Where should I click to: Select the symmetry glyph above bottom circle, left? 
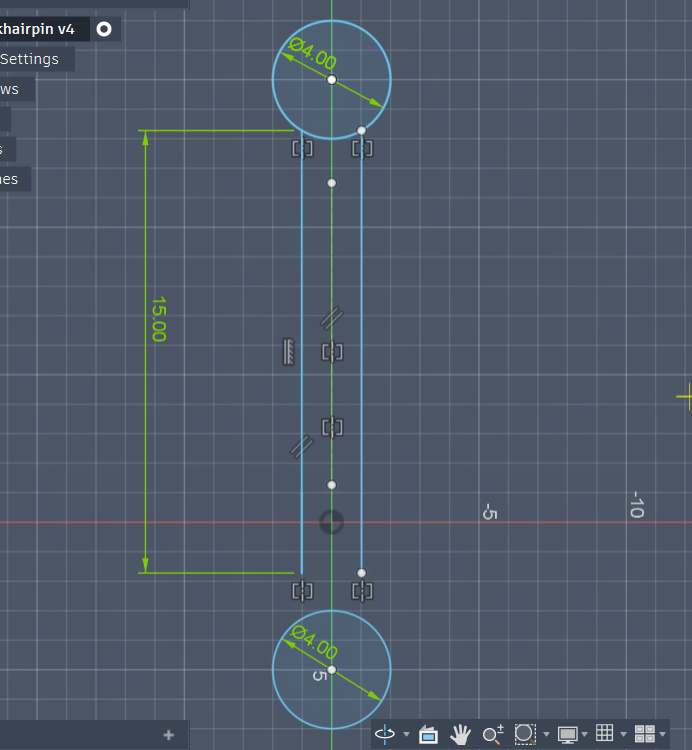point(302,591)
